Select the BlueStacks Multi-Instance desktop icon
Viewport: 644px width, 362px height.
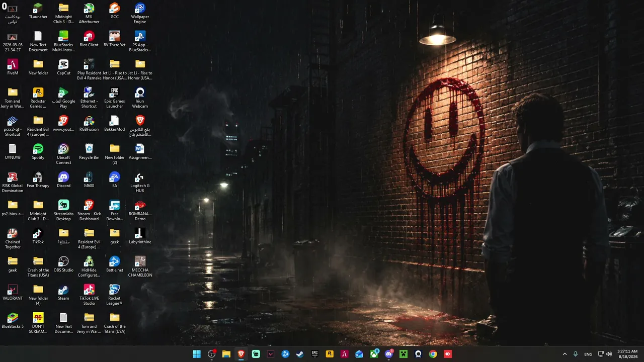63,42
